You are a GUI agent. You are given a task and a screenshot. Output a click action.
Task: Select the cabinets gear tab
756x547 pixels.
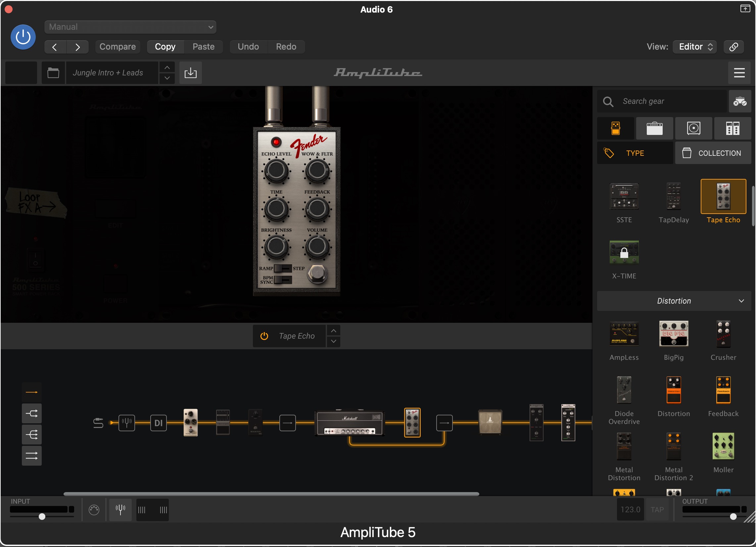(693, 128)
